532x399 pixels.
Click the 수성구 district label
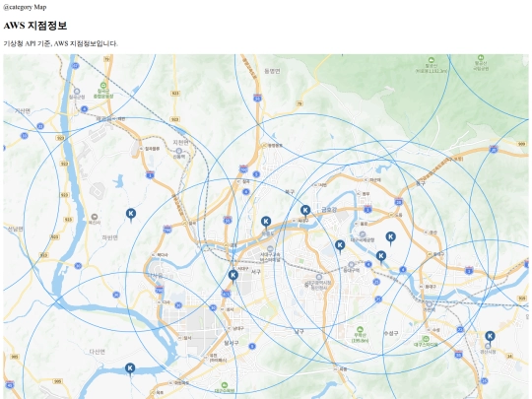click(x=390, y=334)
